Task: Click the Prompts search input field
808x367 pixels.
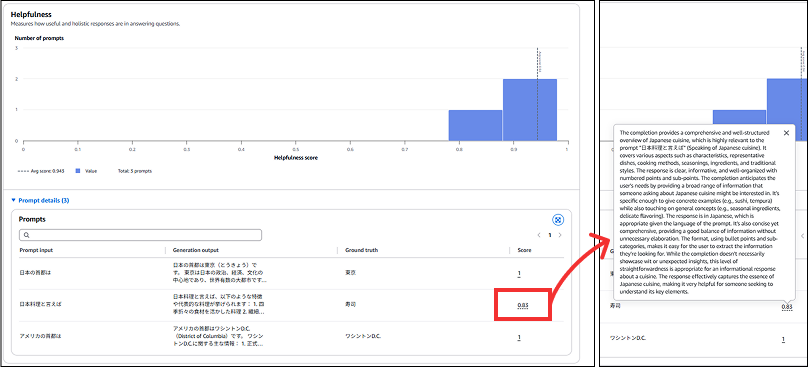Action: tap(140, 235)
